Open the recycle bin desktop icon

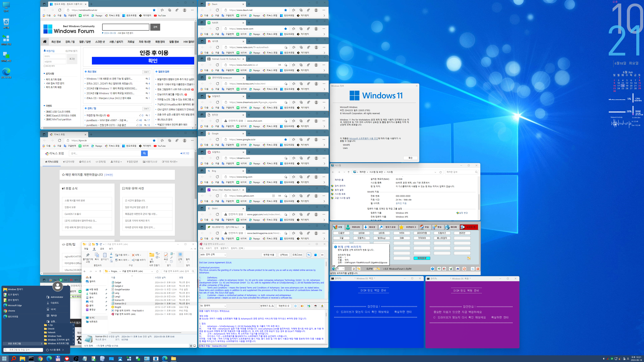click(x=6, y=23)
